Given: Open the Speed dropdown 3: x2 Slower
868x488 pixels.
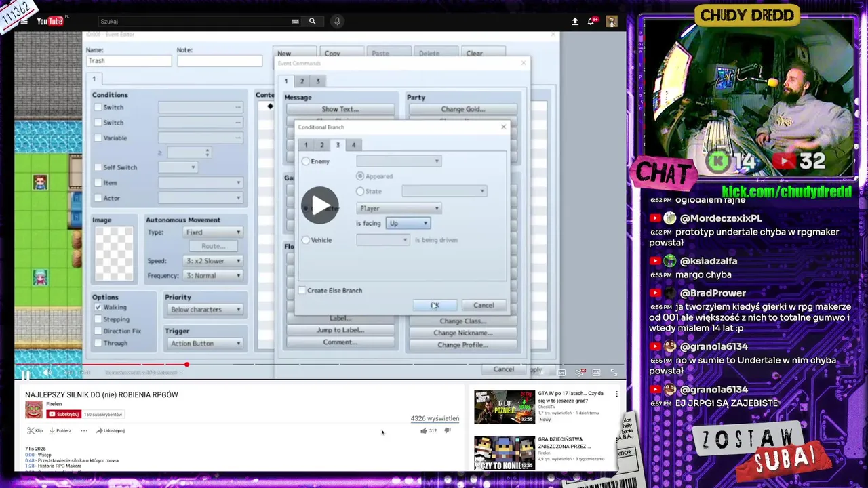Looking at the screenshot, I should [x=214, y=261].
